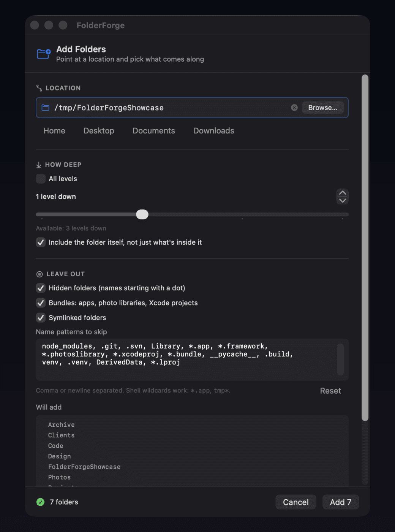395x532 pixels.
Task: Select the Home location shortcut
Action: tap(54, 131)
